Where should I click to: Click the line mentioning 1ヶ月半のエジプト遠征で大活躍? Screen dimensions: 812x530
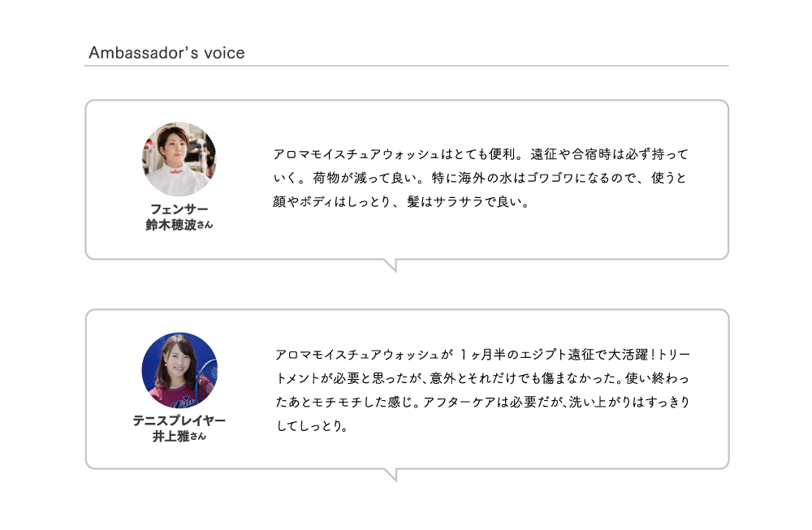pyautogui.click(x=482, y=355)
